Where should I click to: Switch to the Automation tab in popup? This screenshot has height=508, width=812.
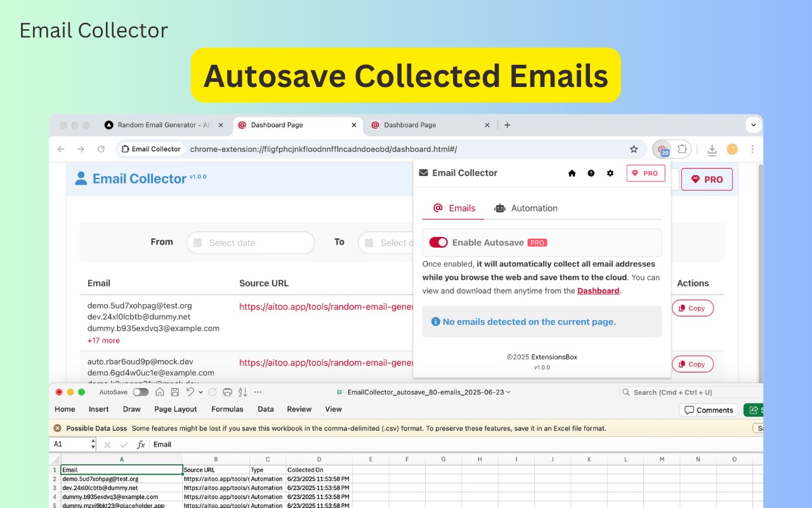[526, 208]
